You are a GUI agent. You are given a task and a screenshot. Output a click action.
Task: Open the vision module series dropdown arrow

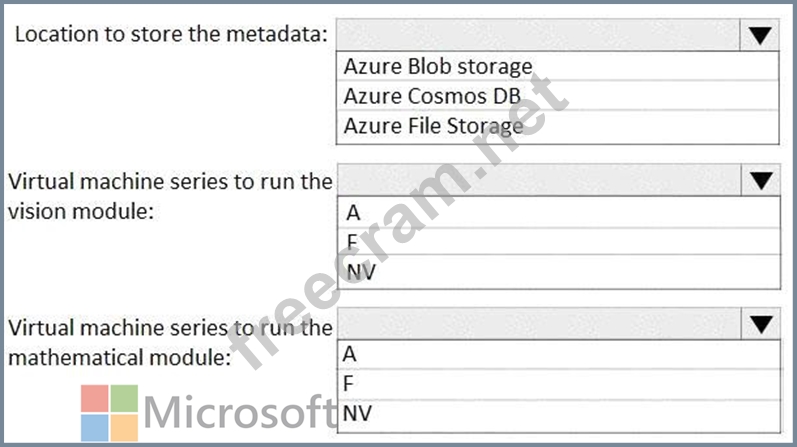point(760,181)
